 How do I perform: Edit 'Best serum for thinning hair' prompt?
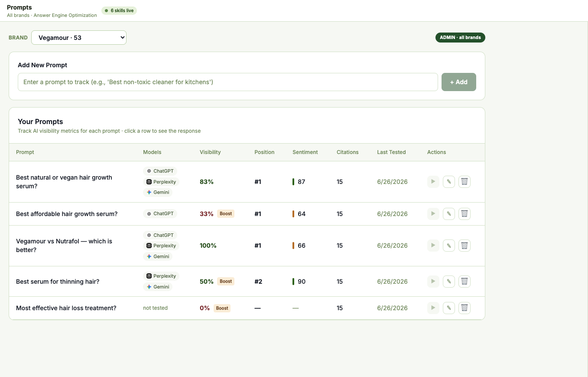tap(449, 282)
